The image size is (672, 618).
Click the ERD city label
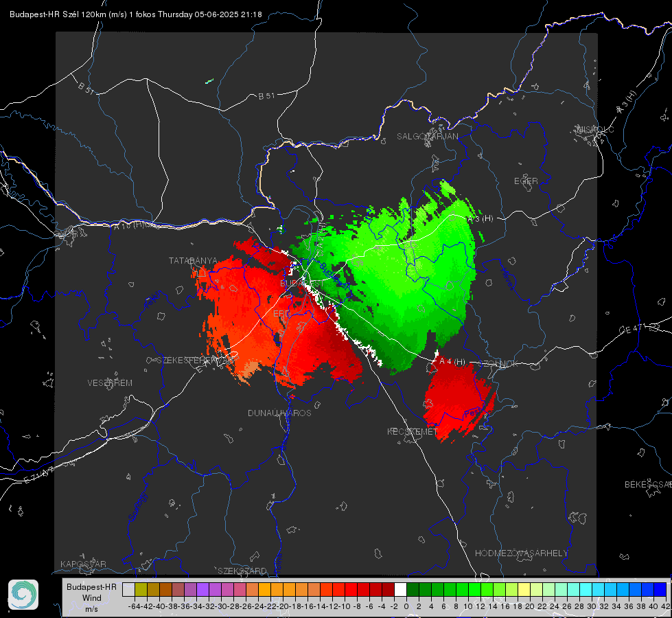(x=281, y=314)
